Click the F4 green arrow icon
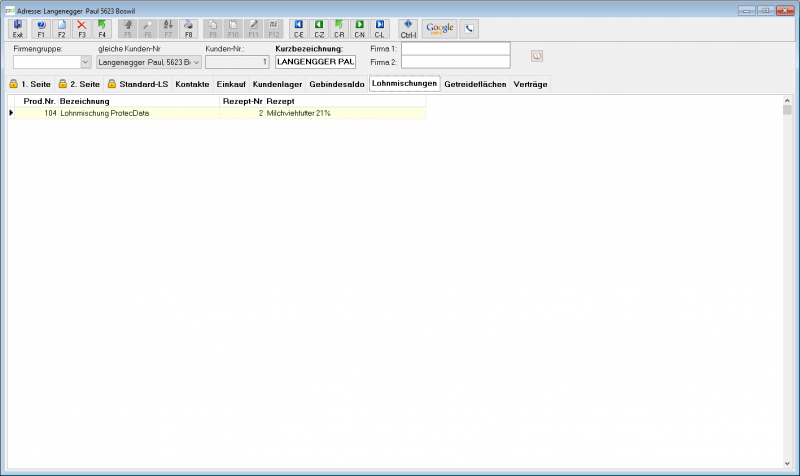 102,29
